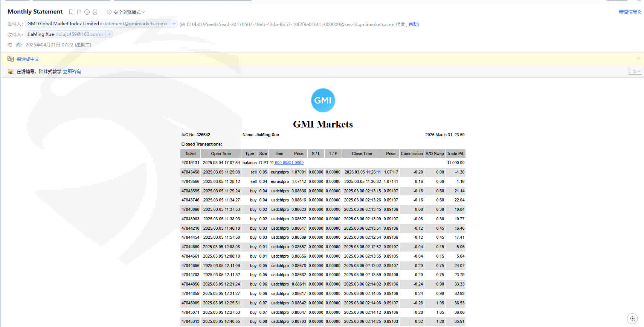
Task: Add recipient JiaMing Xue with plus icon
Action: 109,34
